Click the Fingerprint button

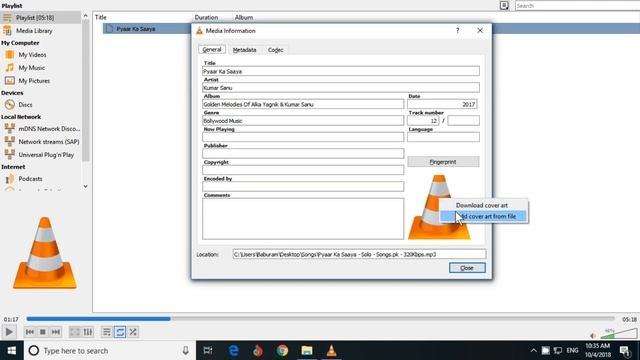coord(443,162)
